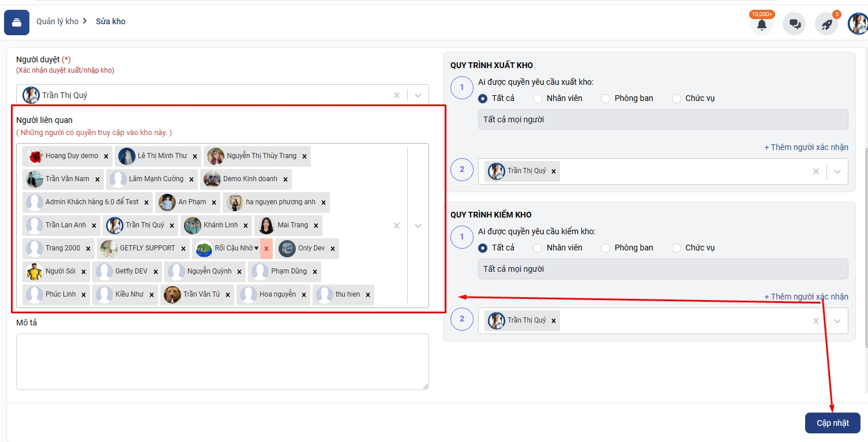
Task: Remove Admin Khách hàng 6.0 để Test tag
Action: pos(146,203)
